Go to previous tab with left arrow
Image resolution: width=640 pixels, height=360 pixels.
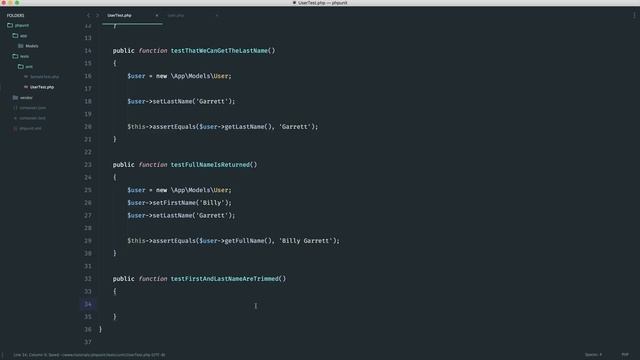point(88,16)
